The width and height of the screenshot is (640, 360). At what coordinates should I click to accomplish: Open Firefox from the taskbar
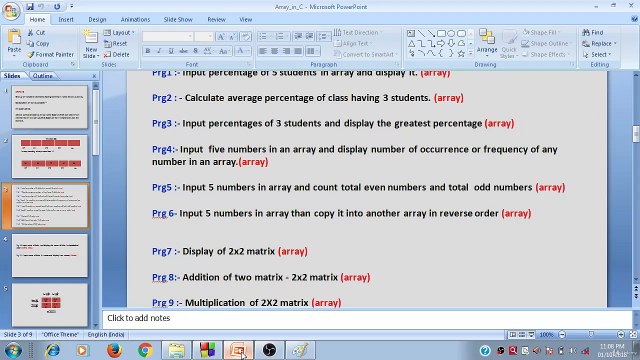tap(114, 350)
